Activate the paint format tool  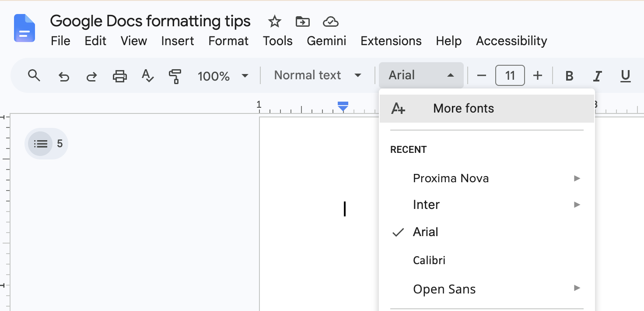pos(175,76)
